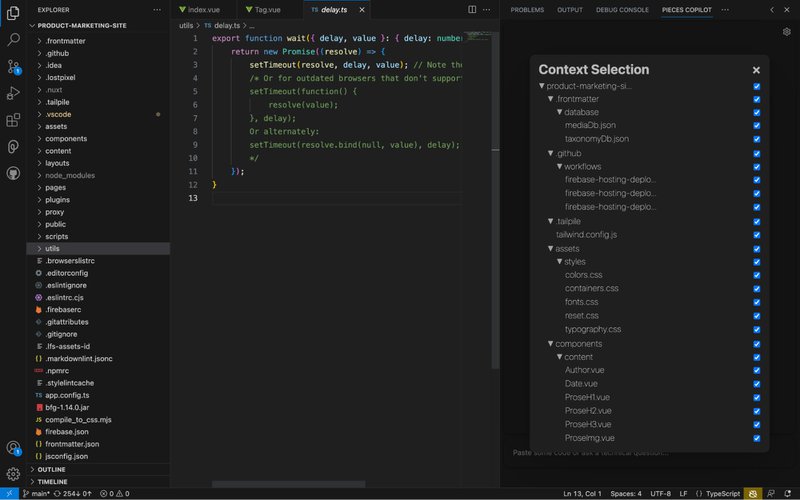Screen dimensions: 800x500
Task: Open the GitHub view icon
Action: click(x=13, y=173)
